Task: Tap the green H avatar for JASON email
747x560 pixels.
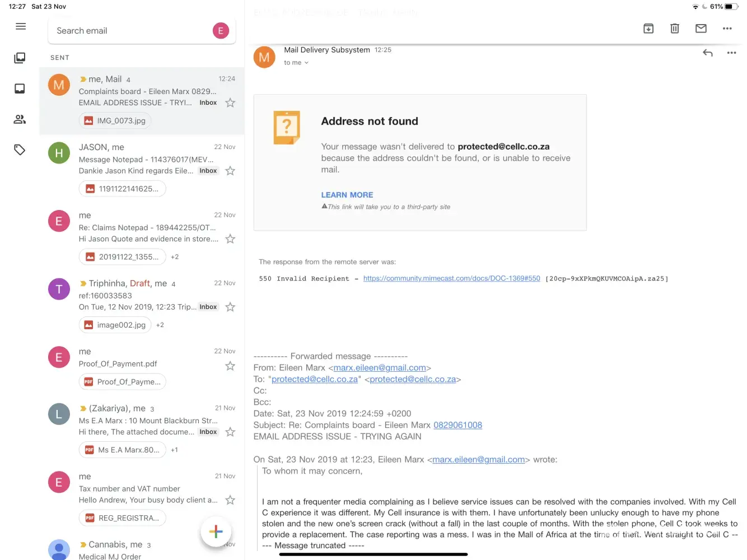Action: click(59, 153)
